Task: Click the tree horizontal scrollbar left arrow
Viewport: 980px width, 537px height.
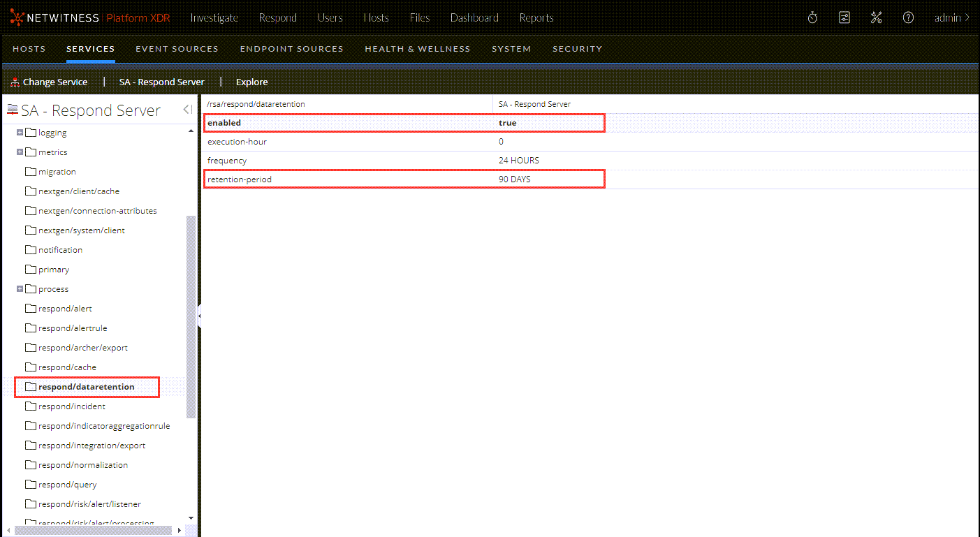Action: tap(8, 531)
